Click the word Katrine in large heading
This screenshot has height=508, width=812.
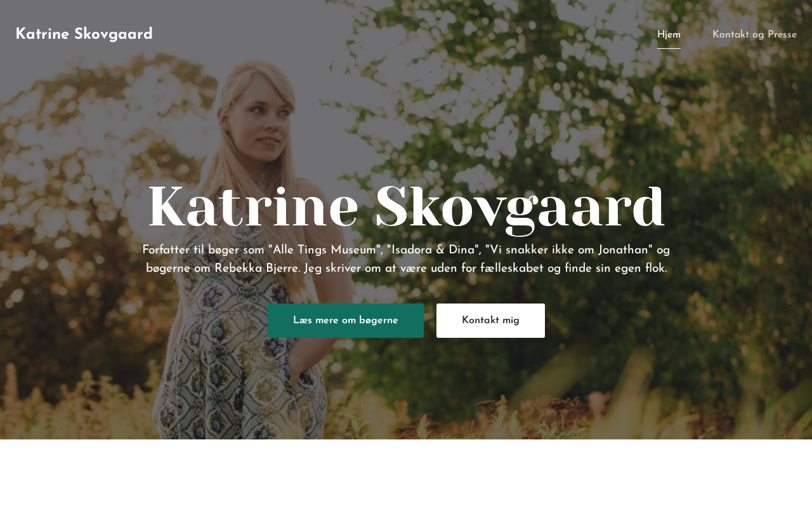tap(254, 207)
